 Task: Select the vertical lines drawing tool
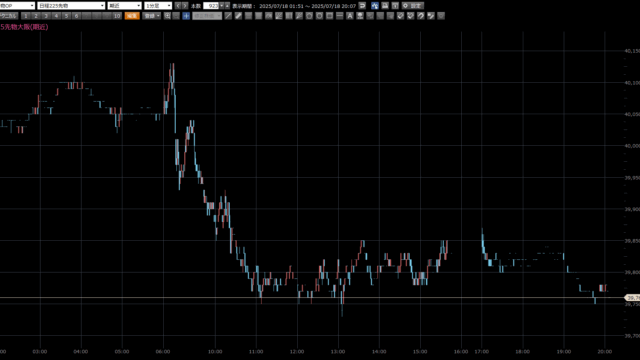(289, 16)
